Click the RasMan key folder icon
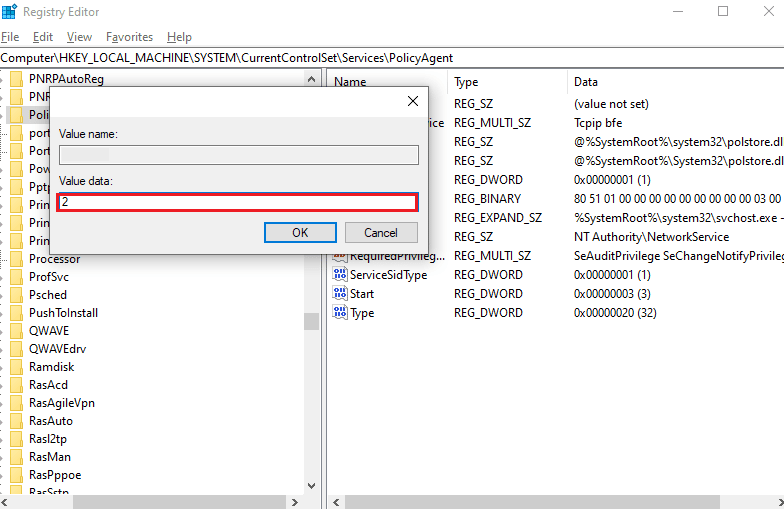784x509 pixels. [x=16, y=457]
